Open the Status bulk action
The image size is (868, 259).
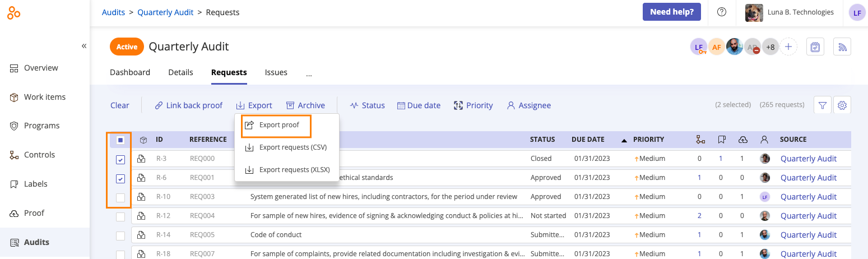click(x=368, y=105)
